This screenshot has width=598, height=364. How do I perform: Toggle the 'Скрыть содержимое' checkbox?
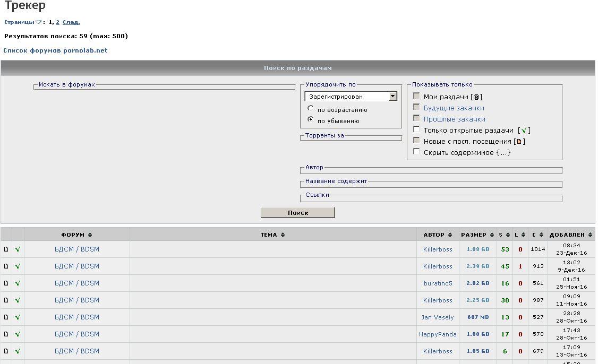pyautogui.click(x=417, y=152)
